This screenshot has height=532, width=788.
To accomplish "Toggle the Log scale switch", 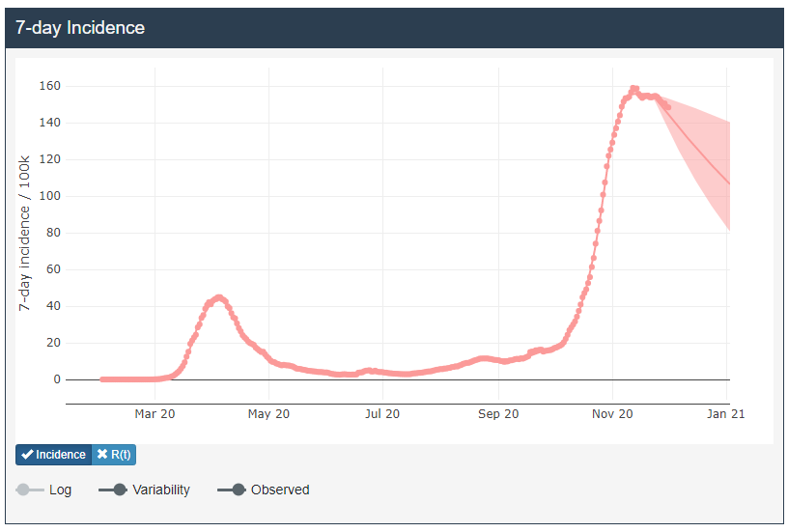I will tap(31, 490).
